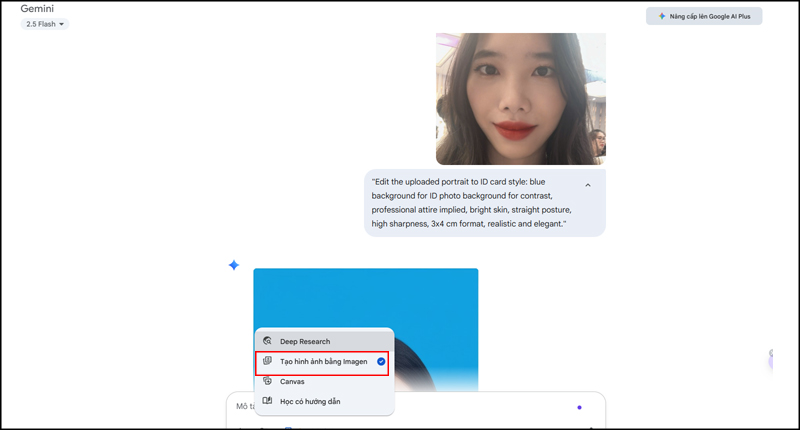Click the Imagen image generation icon
Screen dimensions: 800x430
click(267, 361)
